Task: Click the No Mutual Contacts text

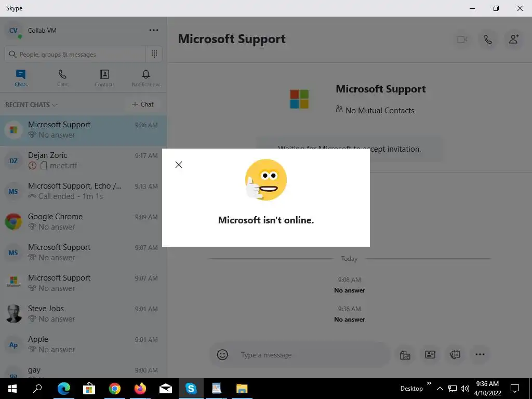Action: (x=380, y=111)
